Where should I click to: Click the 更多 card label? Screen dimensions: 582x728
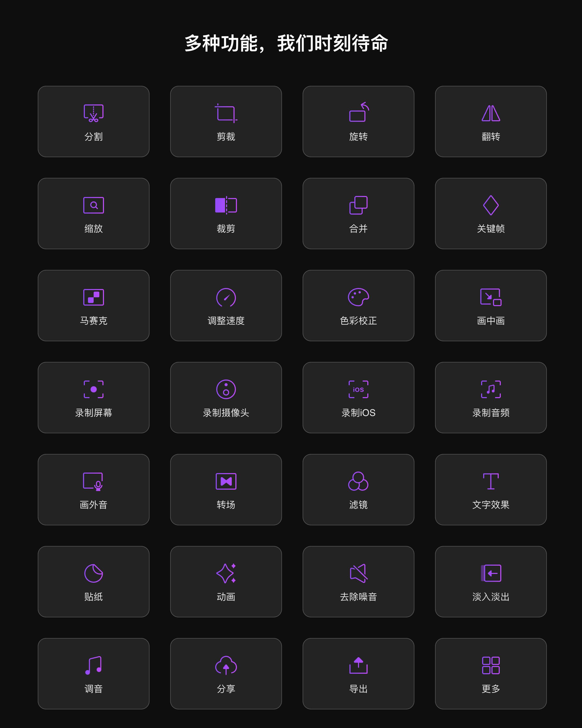[491, 689]
